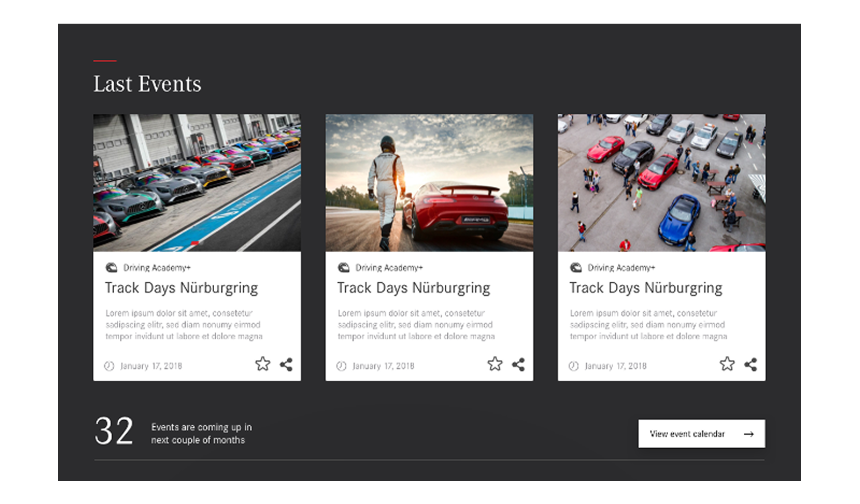Click the Track Days Nürburgring title on the first card
The width and height of the screenshot is (860, 504).
[181, 288]
